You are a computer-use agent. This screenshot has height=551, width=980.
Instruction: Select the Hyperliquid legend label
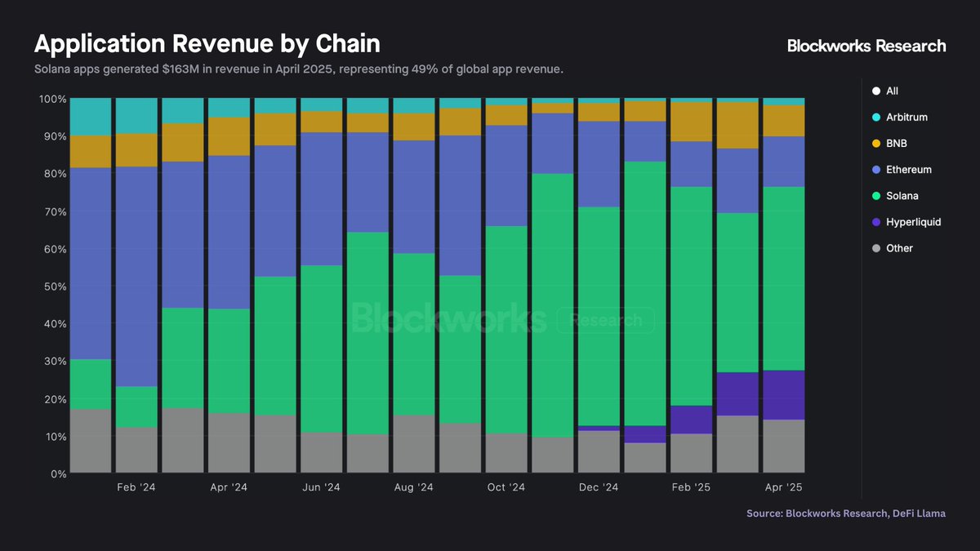coord(913,222)
